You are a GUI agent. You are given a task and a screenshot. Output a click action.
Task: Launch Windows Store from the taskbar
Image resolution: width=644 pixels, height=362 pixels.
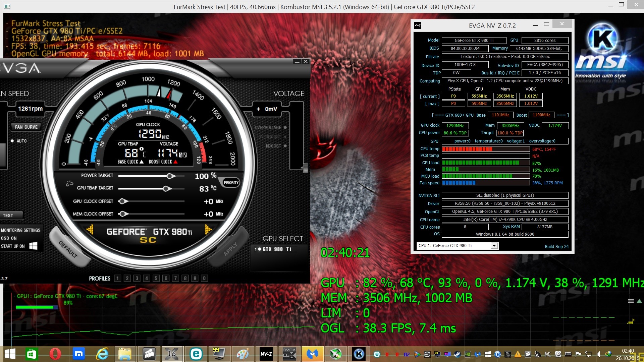(32, 354)
